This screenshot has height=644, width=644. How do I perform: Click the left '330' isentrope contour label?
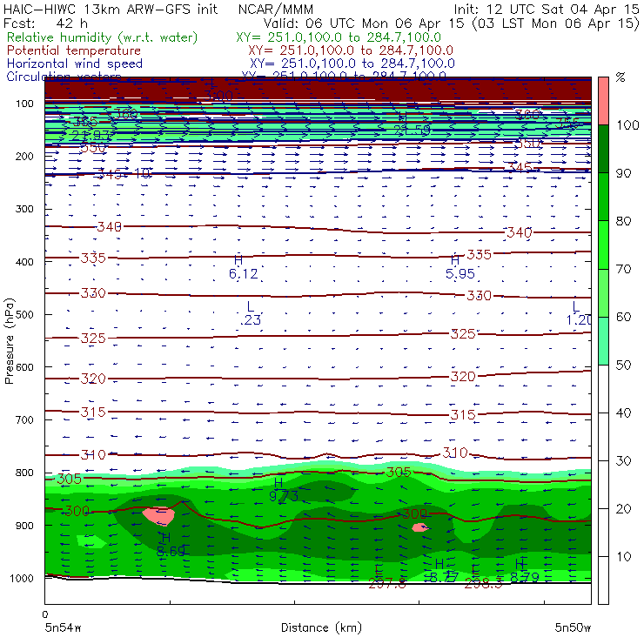tap(93, 292)
